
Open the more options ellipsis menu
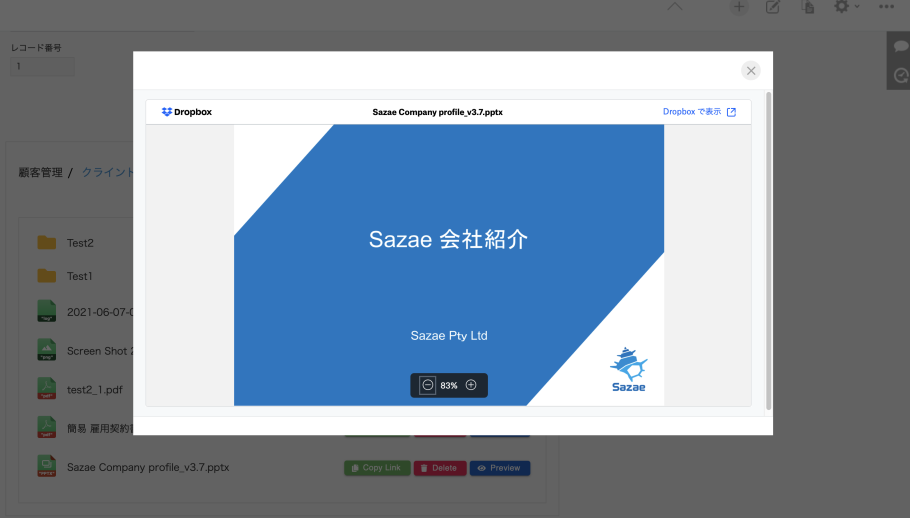[886, 7]
